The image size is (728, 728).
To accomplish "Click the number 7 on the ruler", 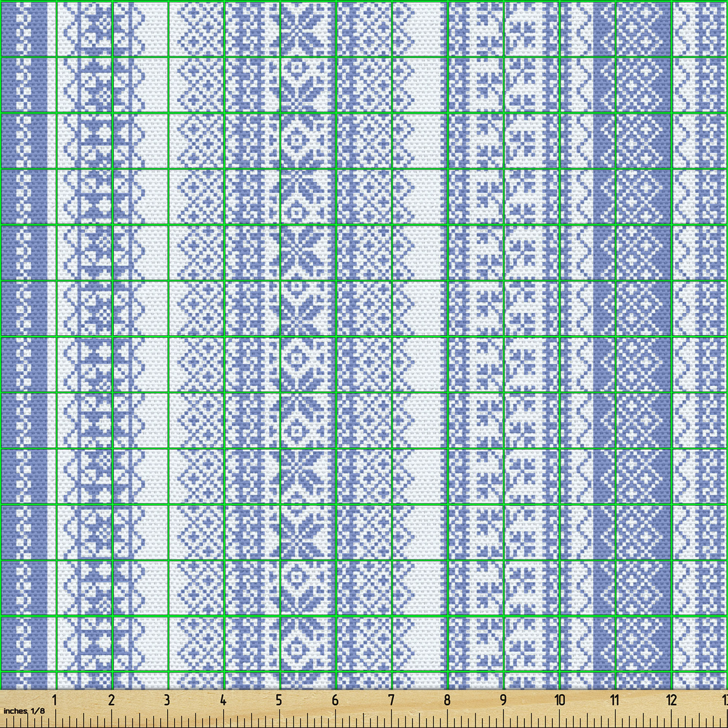I will point(391,700).
